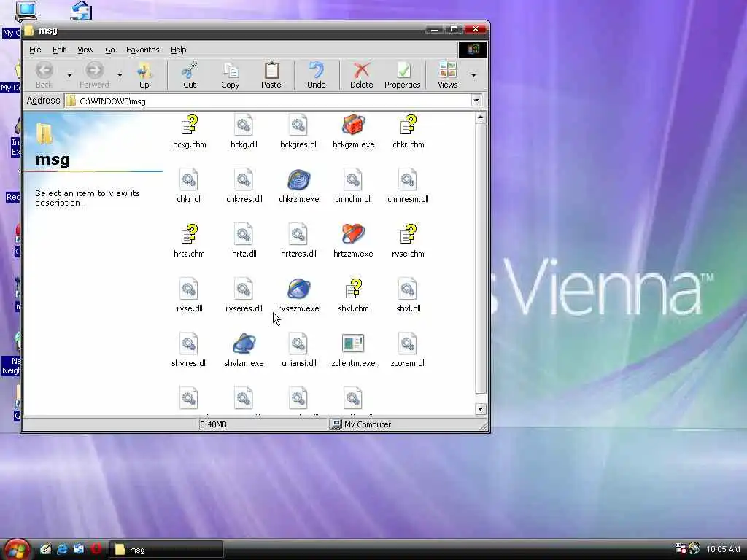
Task: Click the Back toolbar button
Action: coord(44,75)
